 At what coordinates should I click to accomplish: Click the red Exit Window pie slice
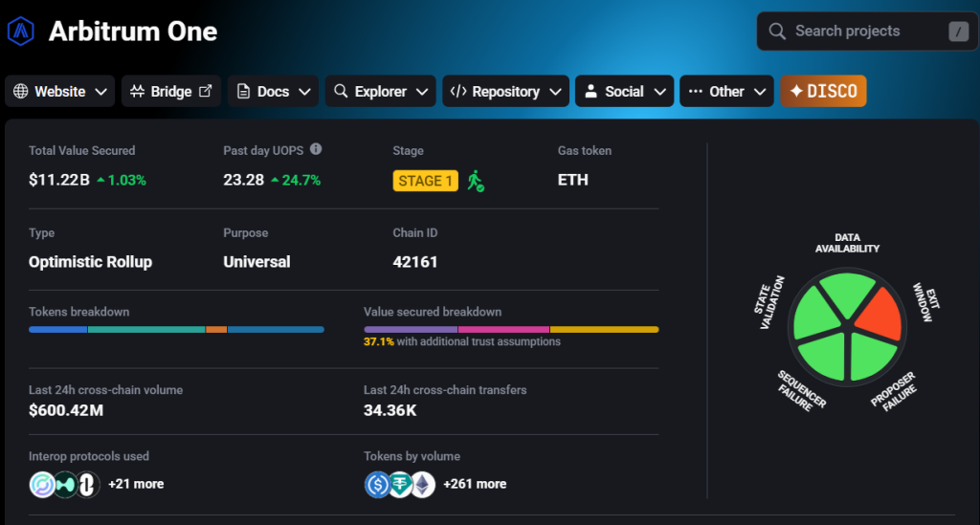pyautogui.click(x=882, y=314)
